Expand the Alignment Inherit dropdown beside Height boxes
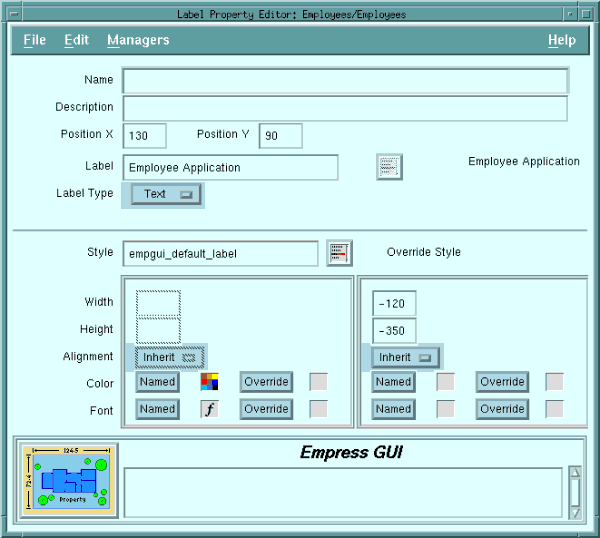600x538 pixels. pyautogui.click(x=170, y=357)
